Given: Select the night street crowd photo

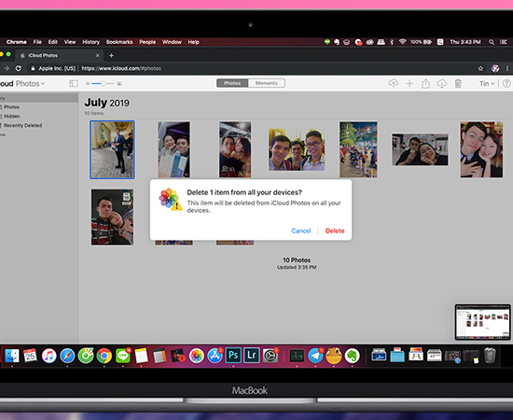Looking at the screenshot, I should pos(358,149).
